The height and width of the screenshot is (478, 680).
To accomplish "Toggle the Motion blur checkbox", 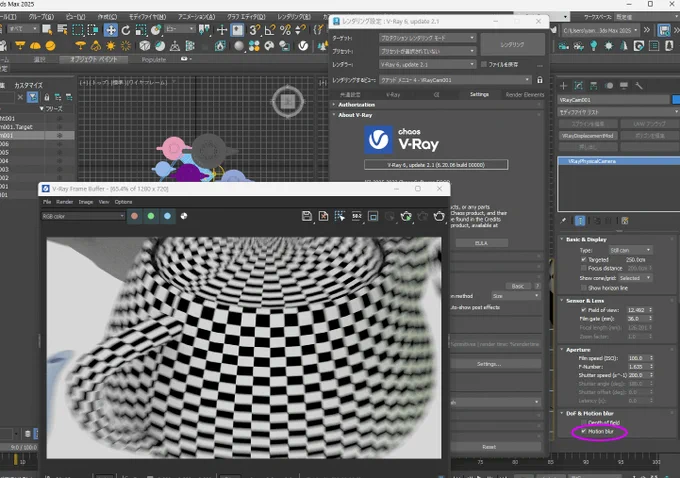I will (584, 432).
